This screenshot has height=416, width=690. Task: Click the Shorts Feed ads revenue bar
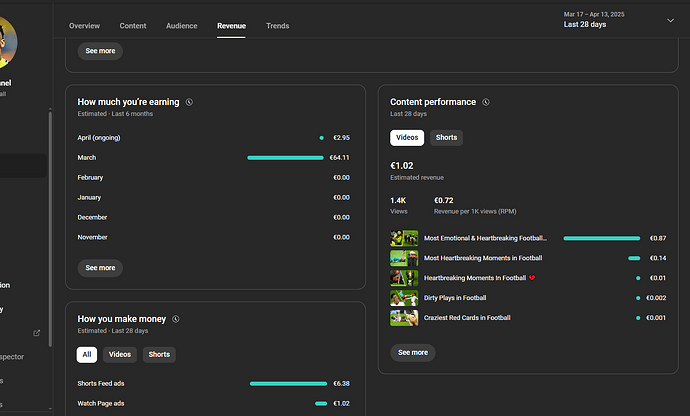click(x=288, y=384)
